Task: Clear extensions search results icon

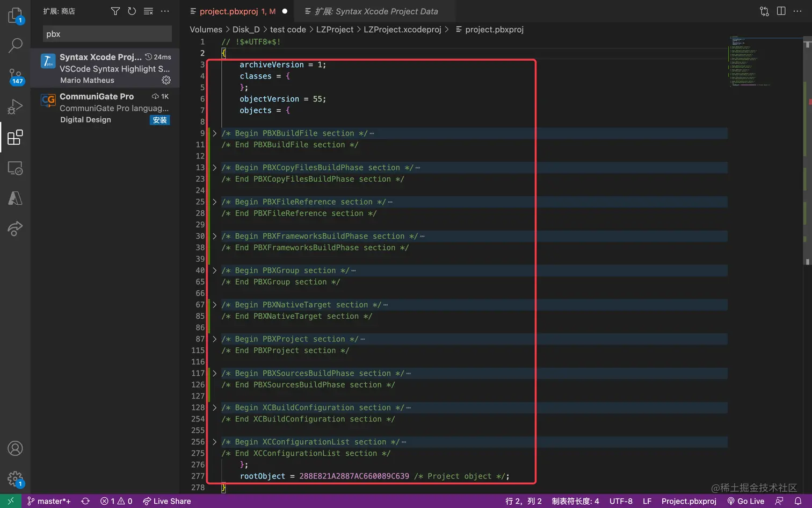Action: 148,11
